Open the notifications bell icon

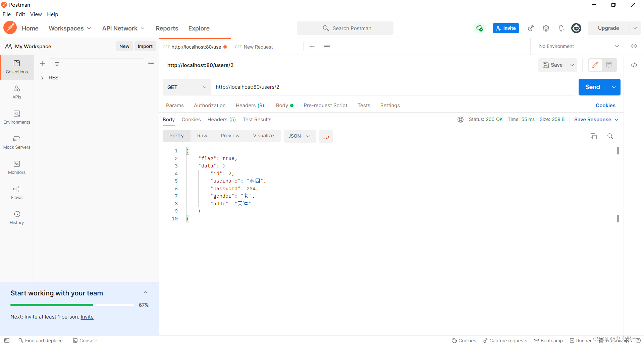tap(561, 28)
